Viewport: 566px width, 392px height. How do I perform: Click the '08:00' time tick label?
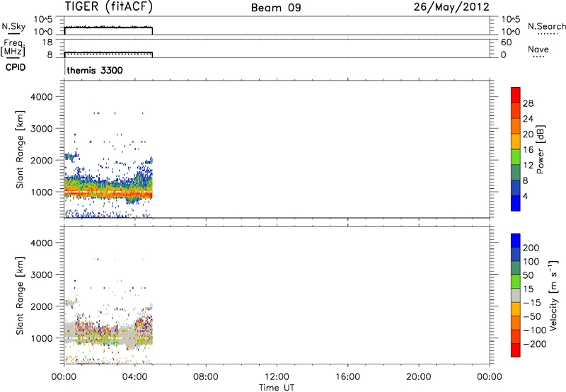coord(206,377)
